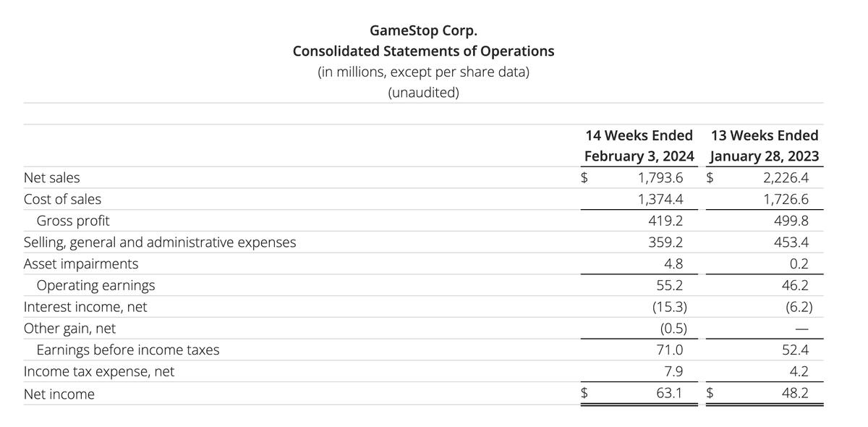Select the February 3, 2024 column header
The width and height of the screenshot is (868, 427).
[639, 156]
